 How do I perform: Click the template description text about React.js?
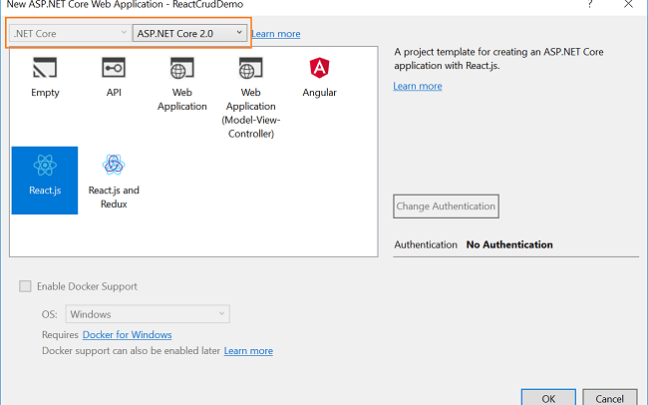click(x=499, y=59)
